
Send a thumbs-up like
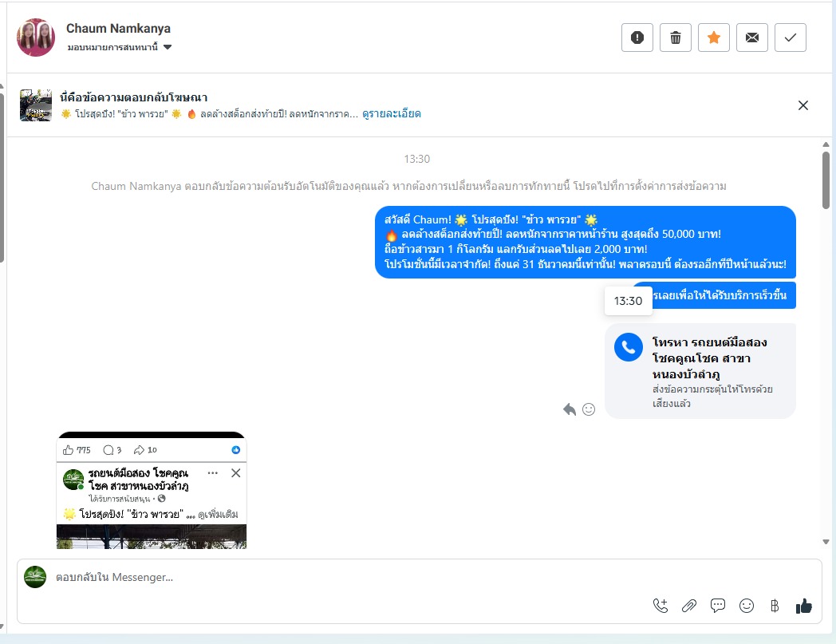803,606
